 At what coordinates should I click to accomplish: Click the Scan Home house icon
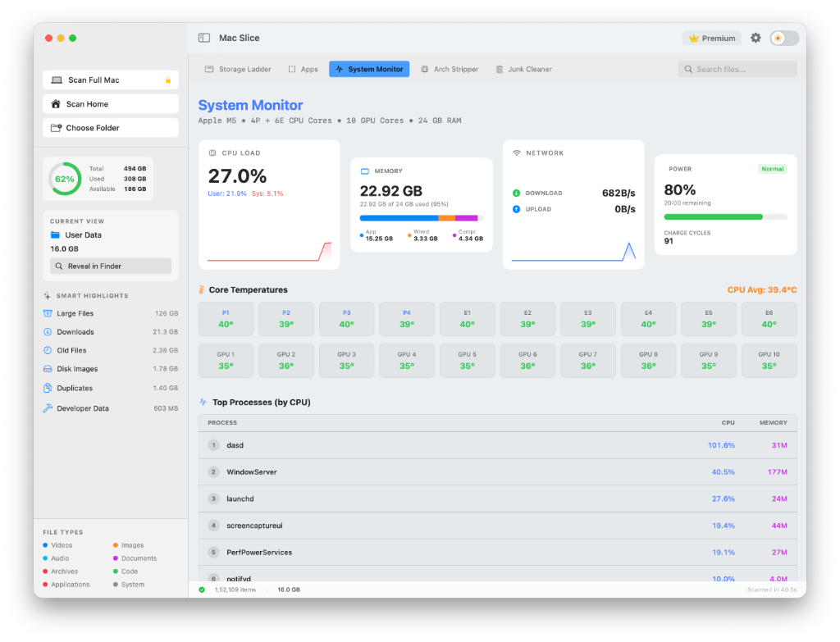coord(55,104)
